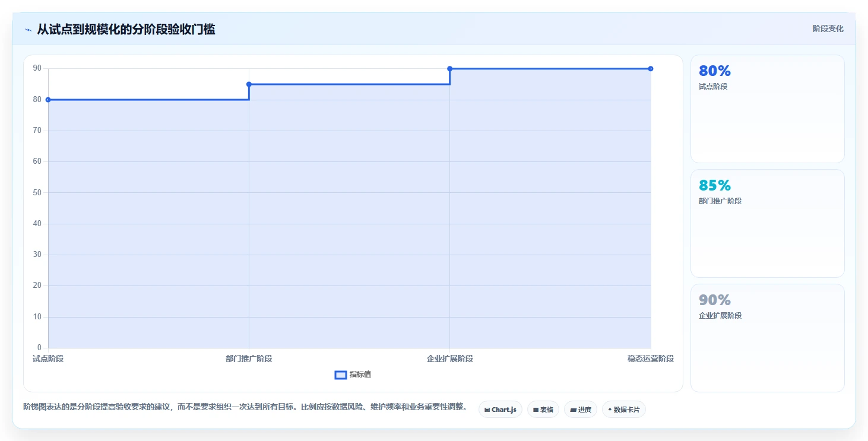The height and width of the screenshot is (441, 868).
Task: Click the 90% value card figure
Action: pyautogui.click(x=715, y=300)
